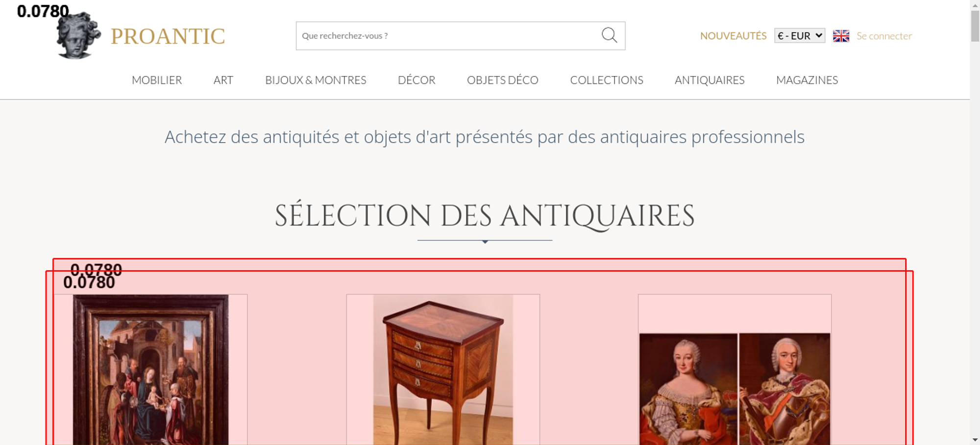The height and width of the screenshot is (445, 980).
Task: Open the ART menu
Action: click(x=223, y=80)
